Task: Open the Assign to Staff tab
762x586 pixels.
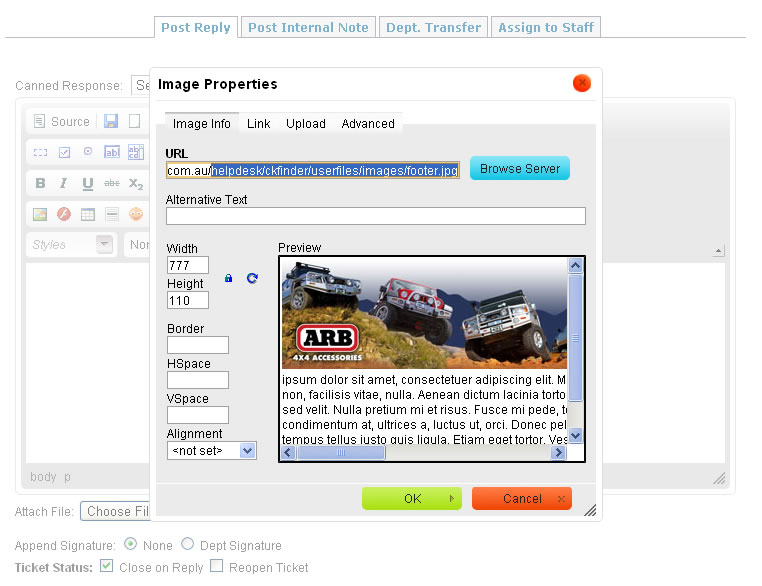Action: click(546, 27)
